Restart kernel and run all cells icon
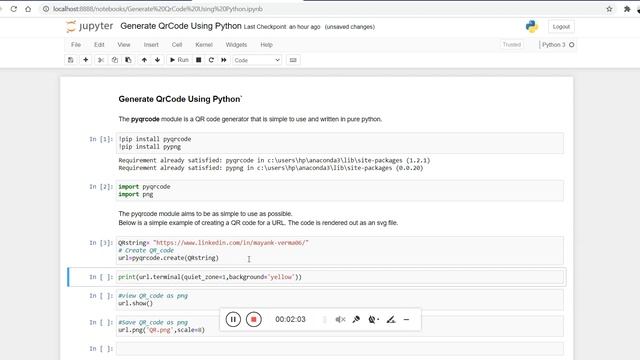The width and height of the screenshot is (640, 360). (224, 60)
